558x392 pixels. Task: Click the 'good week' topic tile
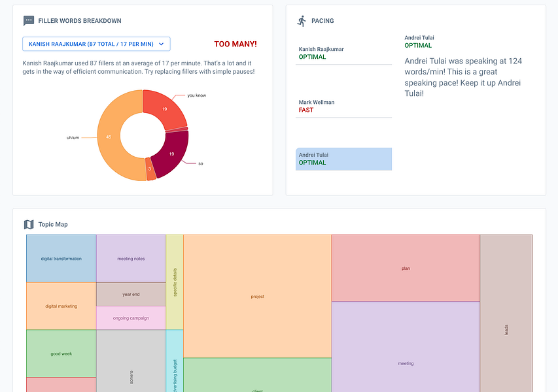click(x=61, y=353)
